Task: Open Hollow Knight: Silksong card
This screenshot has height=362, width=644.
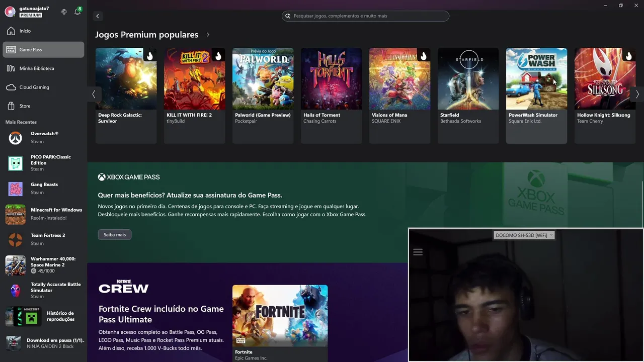Action: [x=605, y=96]
